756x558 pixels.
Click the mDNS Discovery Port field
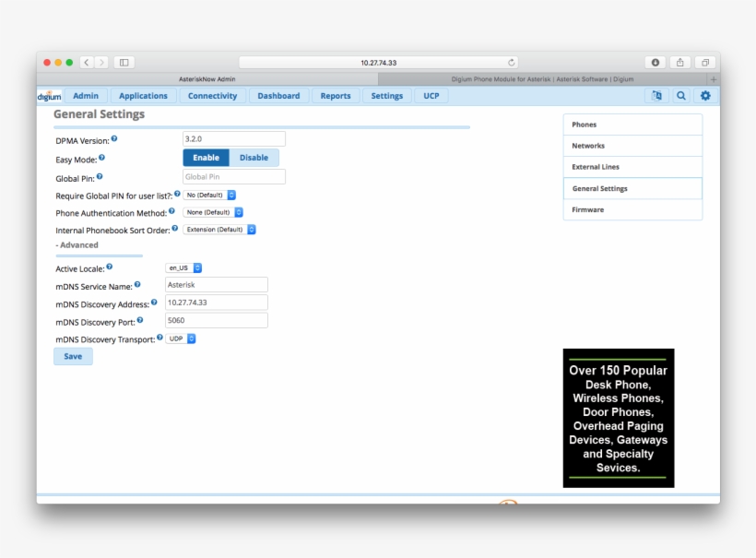pos(216,320)
